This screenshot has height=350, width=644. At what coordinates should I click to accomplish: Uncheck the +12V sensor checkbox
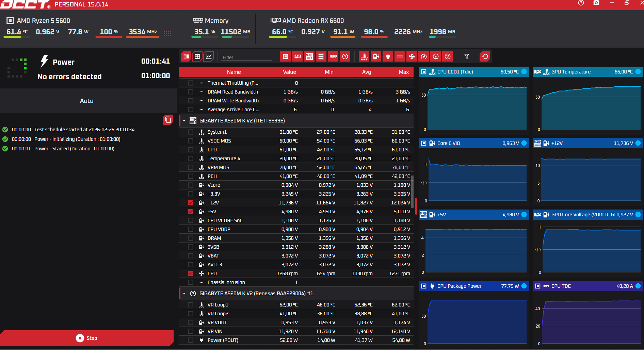tap(191, 203)
